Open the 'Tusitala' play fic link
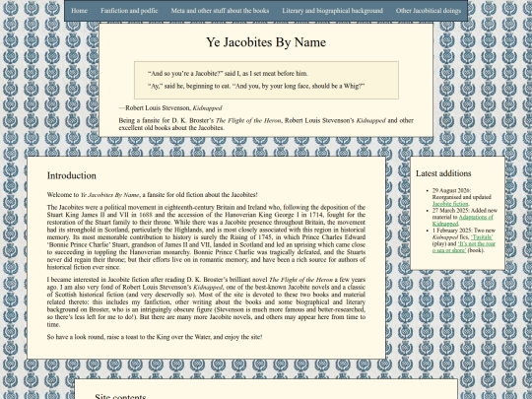This screenshot has width=532, height=399. pos(482,236)
